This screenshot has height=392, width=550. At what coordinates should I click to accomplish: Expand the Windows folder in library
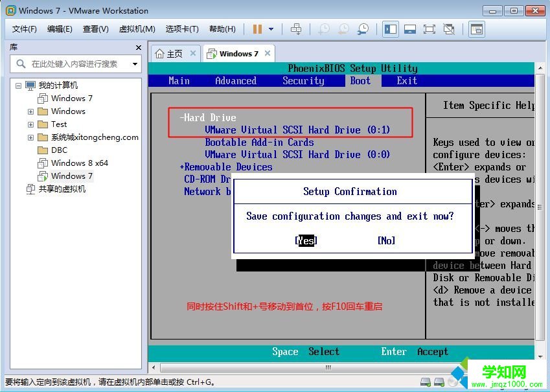point(30,111)
